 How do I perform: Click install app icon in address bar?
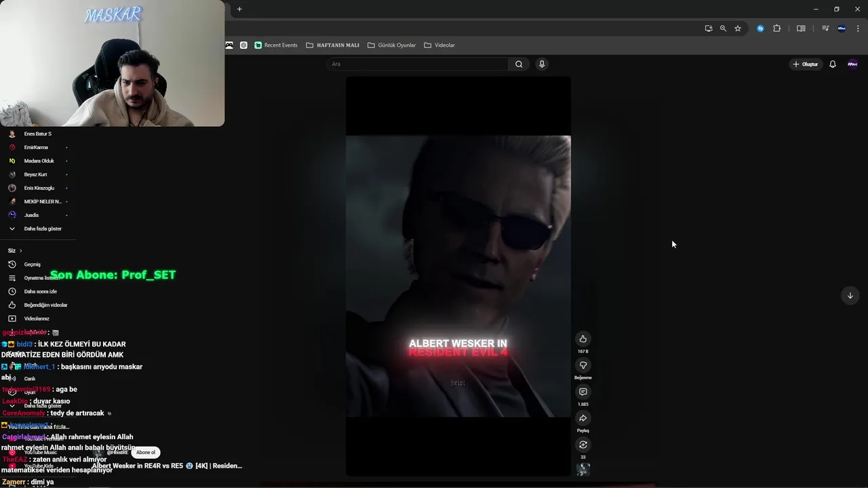(x=708, y=28)
